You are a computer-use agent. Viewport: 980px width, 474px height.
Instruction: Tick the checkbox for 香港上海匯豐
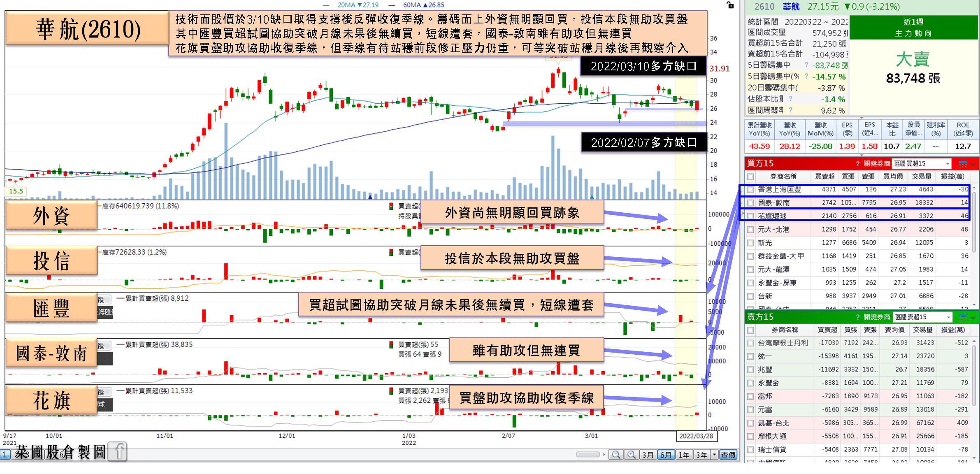tap(751, 189)
